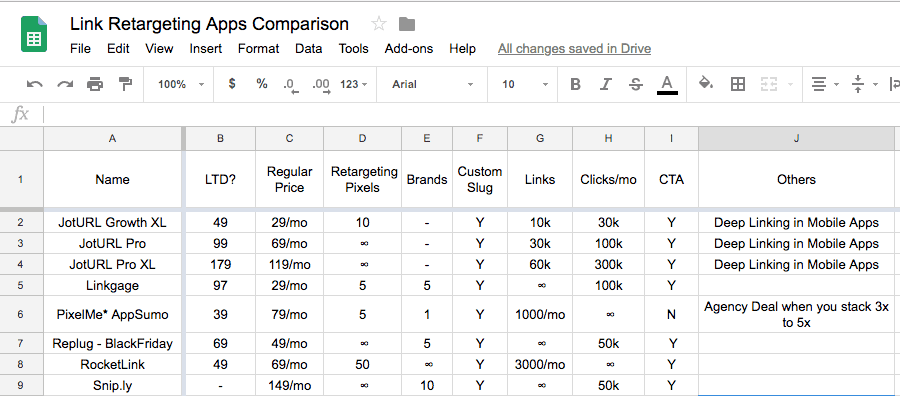Viewport: 900px width, 396px height.
Task: Select the 'Regular Price' header cell
Action: pyautogui.click(x=289, y=179)
